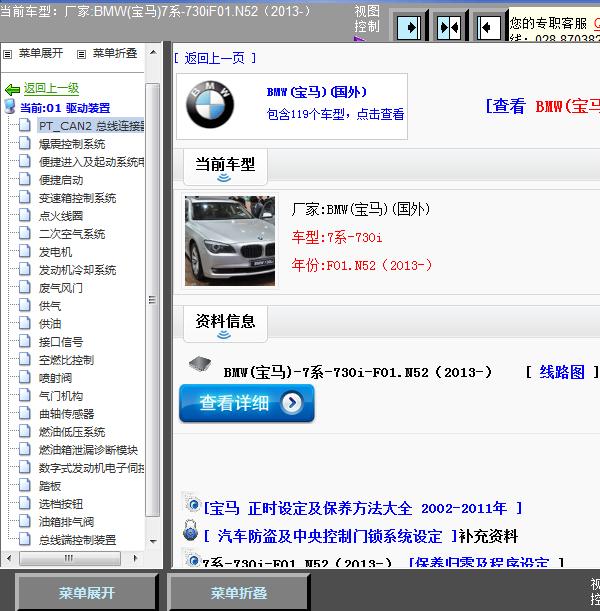This screenshot has width=600, height=611.
Task: Click the document icon beside 发电机
Action: click(x=25, y=251)
